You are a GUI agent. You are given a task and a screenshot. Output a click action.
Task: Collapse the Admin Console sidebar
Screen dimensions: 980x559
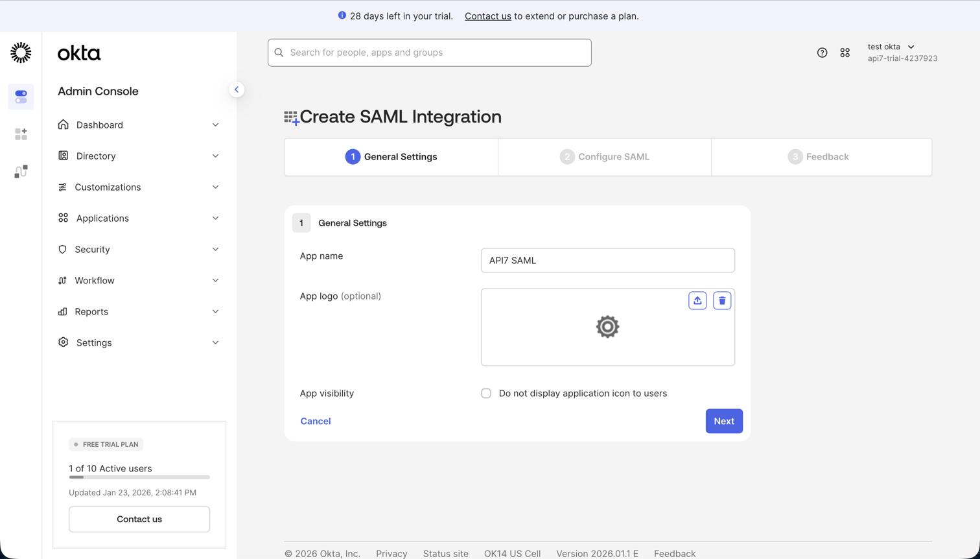point(237,89)
